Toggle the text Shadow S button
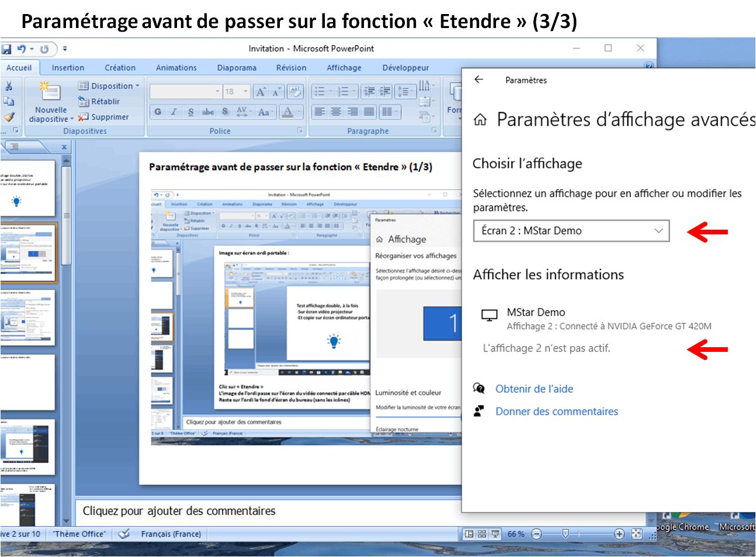Screen dimensions: 756x557 [225, 112]
